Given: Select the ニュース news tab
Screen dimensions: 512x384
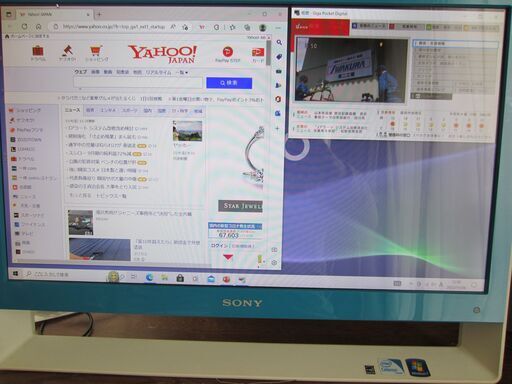Looking at the screenshot, I should (x=72, y=110).
